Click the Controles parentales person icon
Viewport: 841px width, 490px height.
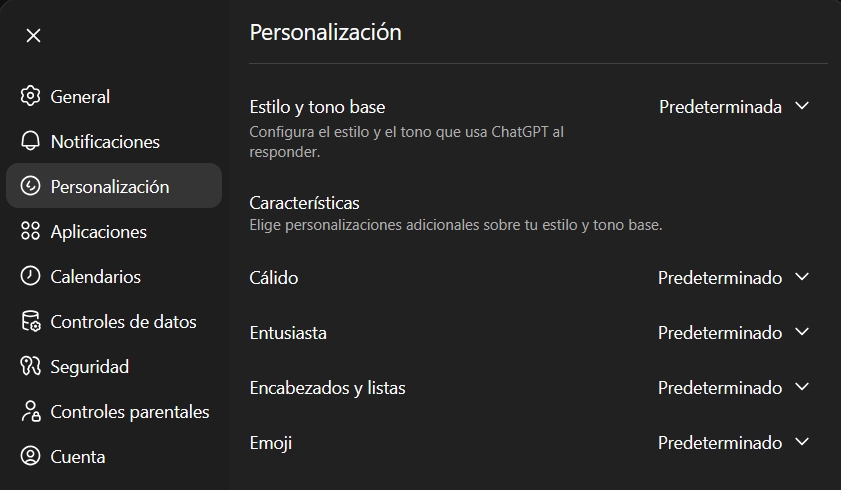31,412
